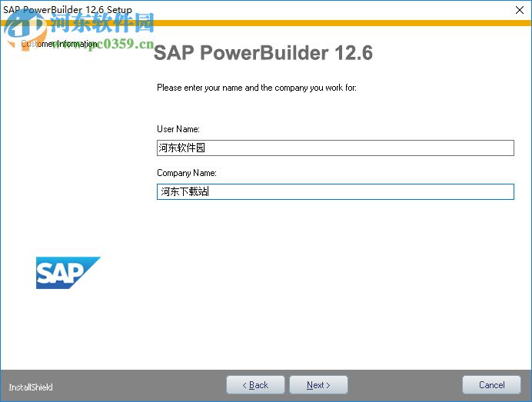Click into the Company Name field
532x402 pixels.
tap(335, 191)
